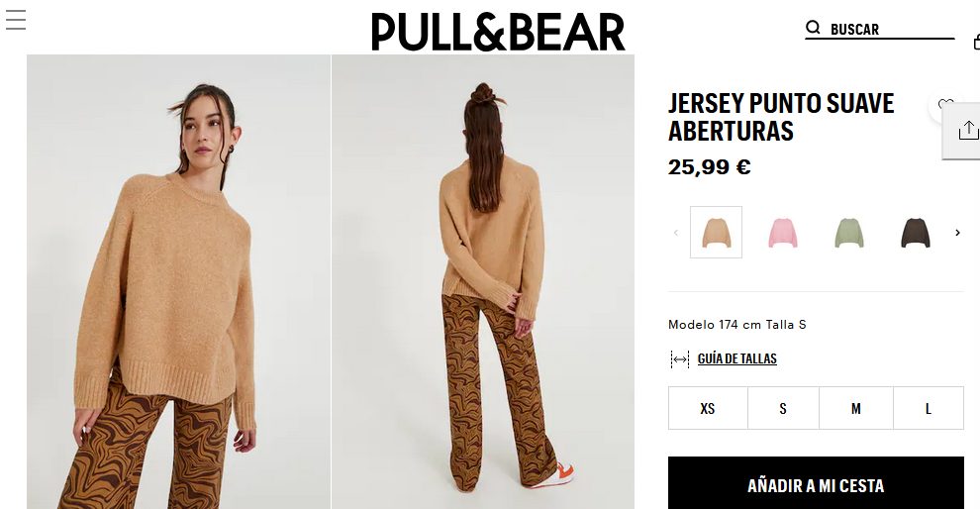Select size S
Viewport: 980px width, 509px height.
pyautogui.click(x=783, y=408)
